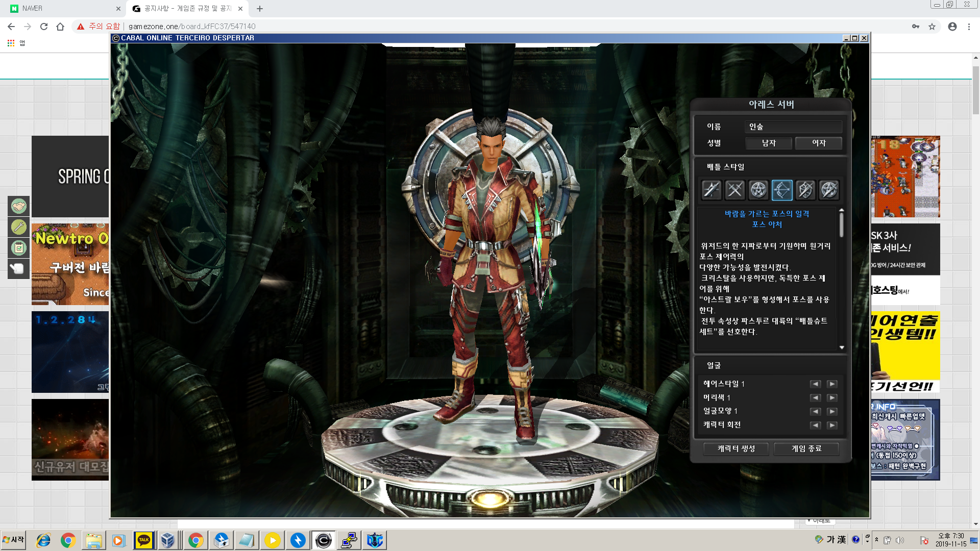This screenshot has width=980, height=551.
Task: Next 헤어스타일 with right arrow
Action: (x=832, y=384)
